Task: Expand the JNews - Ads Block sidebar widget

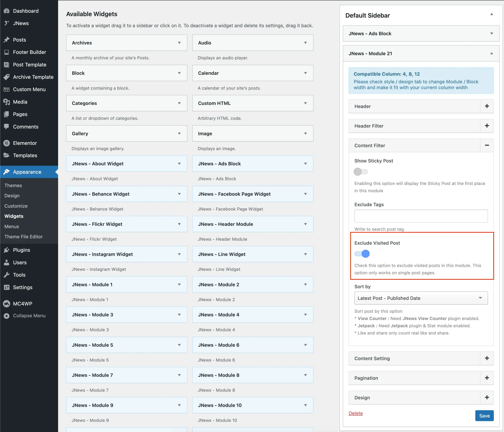Action: tap(491, 33)
